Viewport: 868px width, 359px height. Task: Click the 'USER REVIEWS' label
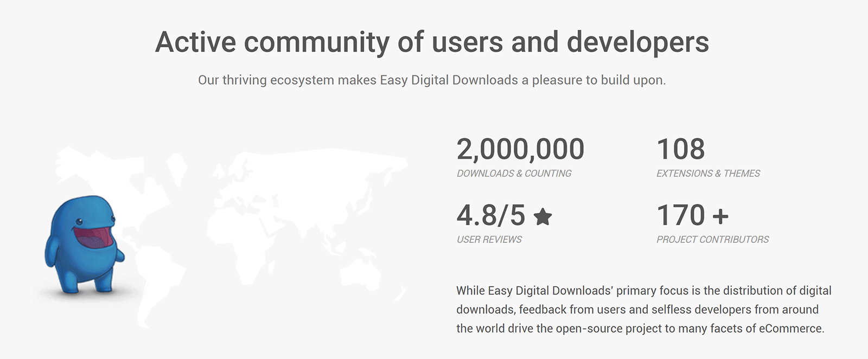tap(489, 240)
